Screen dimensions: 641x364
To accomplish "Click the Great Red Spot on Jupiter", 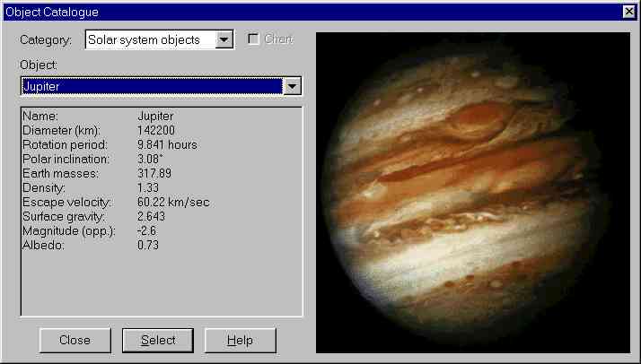I will [477, 119].
